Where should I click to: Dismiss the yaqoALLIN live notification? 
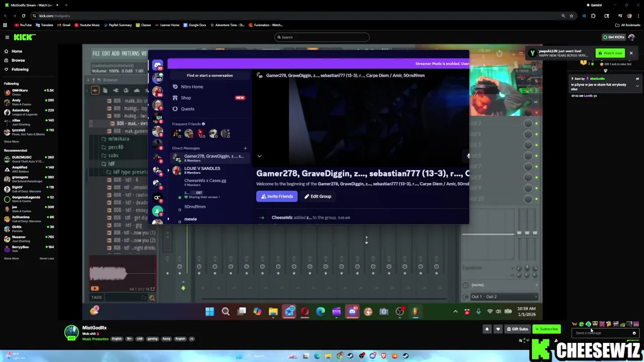point(631,53)
